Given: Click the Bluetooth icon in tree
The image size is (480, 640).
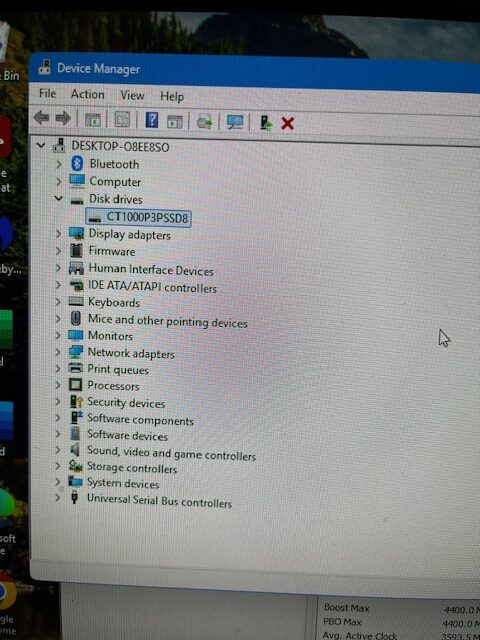Looking at the screenshot, I should 77,163.
